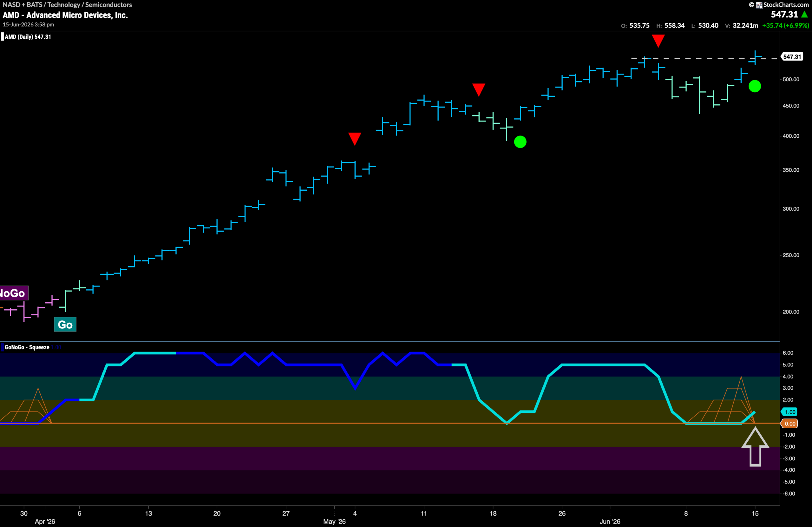Click the 400.00 price axis label
Viewport: 812px width, 527px height.
791,136
